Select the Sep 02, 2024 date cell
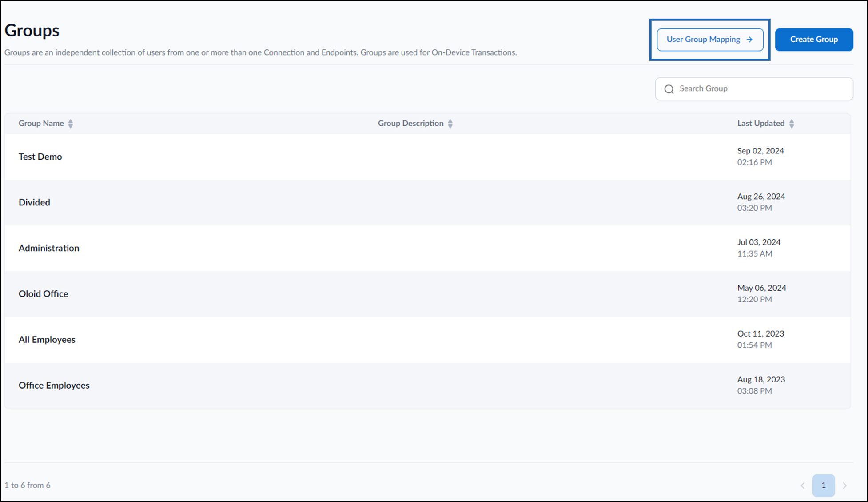 tap(760, 157)
